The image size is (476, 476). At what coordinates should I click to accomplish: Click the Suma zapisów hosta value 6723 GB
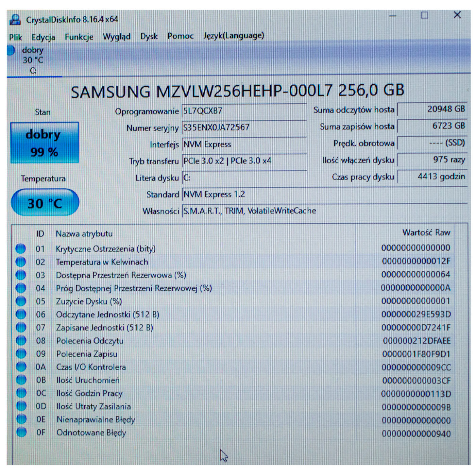tap(432, 126)
